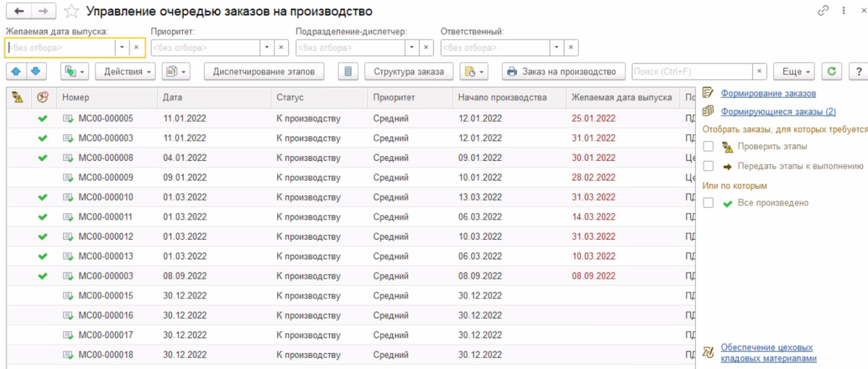Viewport: 868px width, 369px height.
Task: Click document icon of order MC00-000016
Action: [68, 316]
